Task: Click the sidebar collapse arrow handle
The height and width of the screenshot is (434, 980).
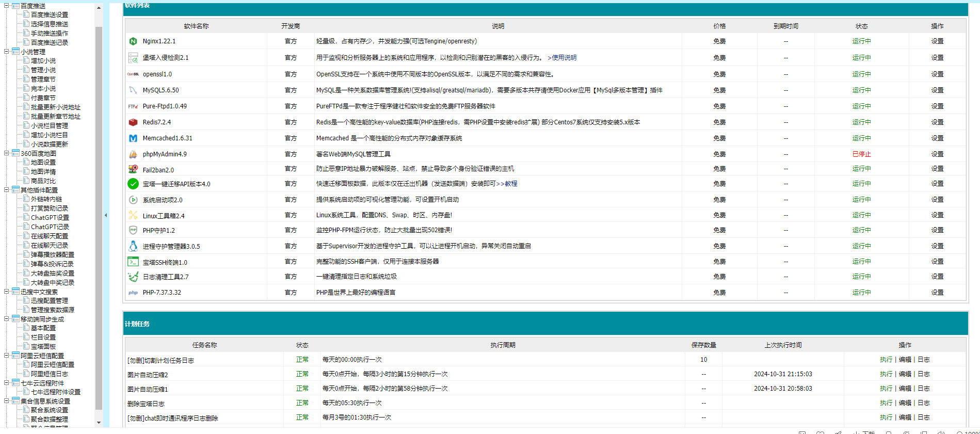Action: coord(106,215)
